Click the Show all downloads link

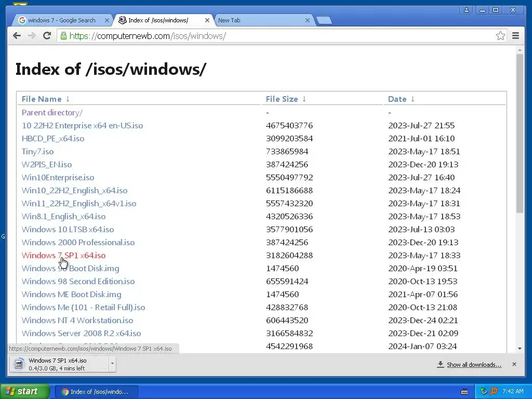tap(474, 364)
